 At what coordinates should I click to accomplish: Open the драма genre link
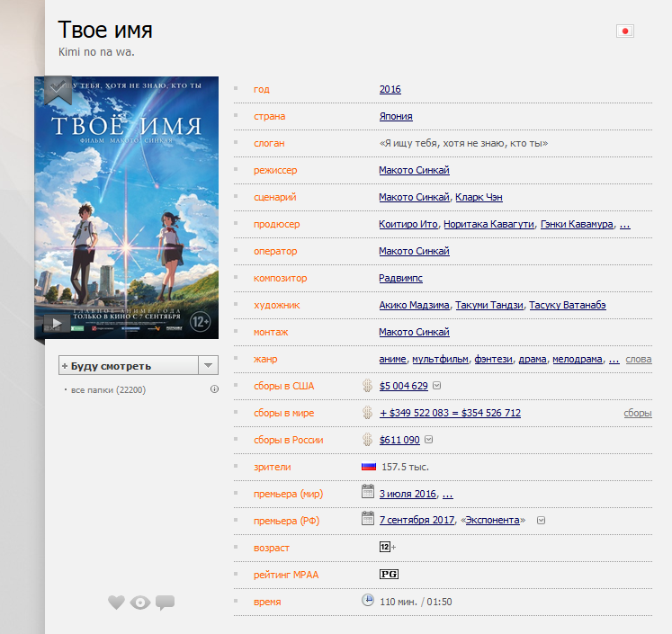coord(533,359)
